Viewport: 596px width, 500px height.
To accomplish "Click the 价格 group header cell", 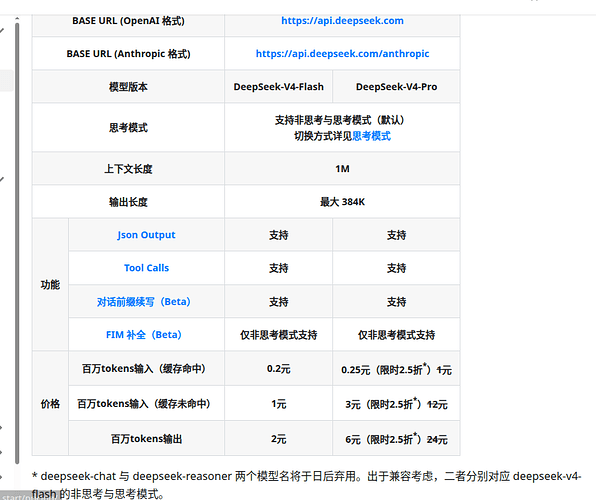I will click(x=50, y=403).
